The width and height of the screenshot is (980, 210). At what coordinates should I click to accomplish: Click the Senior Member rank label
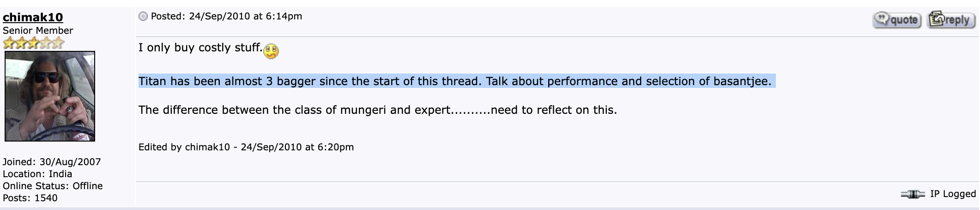(x=38, y=31)
